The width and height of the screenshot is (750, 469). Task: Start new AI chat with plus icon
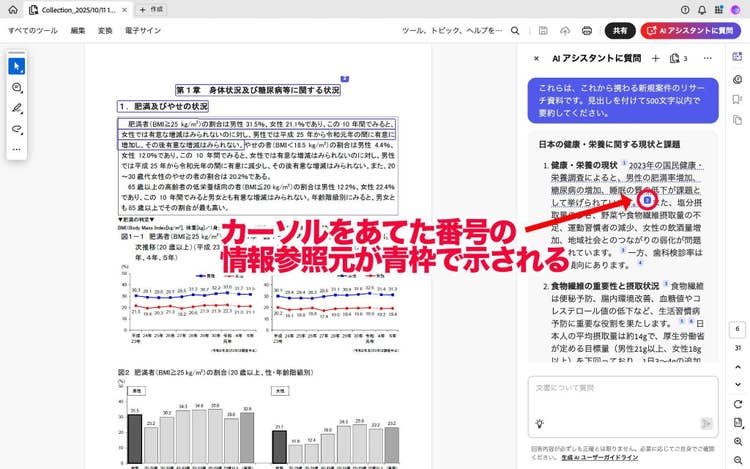coord(655,59)
